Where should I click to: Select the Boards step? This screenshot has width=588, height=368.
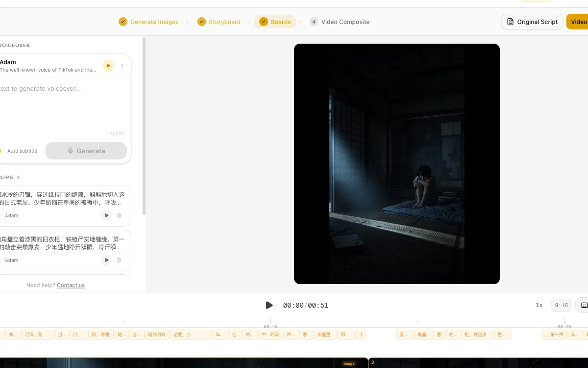click(275, 22)
